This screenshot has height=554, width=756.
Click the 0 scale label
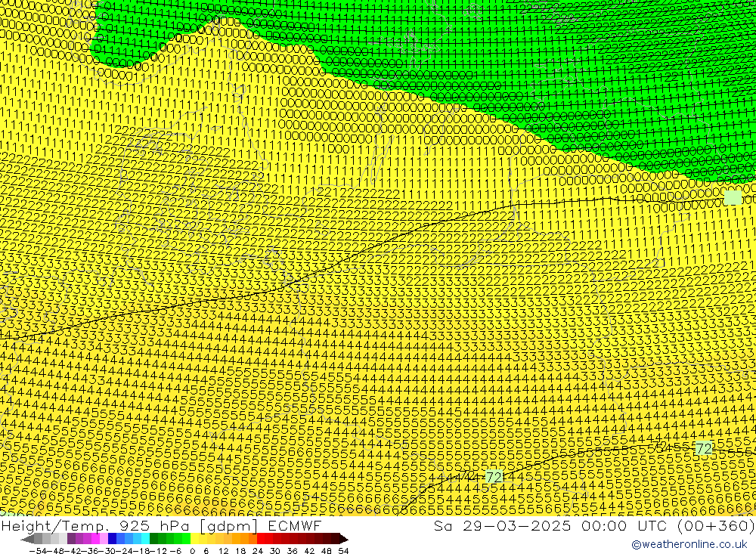coord(192,551)
